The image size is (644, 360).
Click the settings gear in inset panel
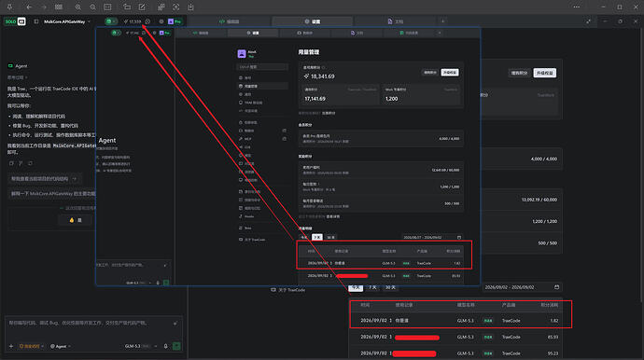[x=154, y=33]
